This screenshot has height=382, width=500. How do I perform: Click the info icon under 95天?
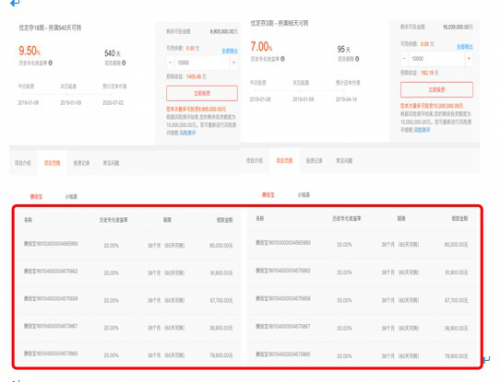(357, 59)
